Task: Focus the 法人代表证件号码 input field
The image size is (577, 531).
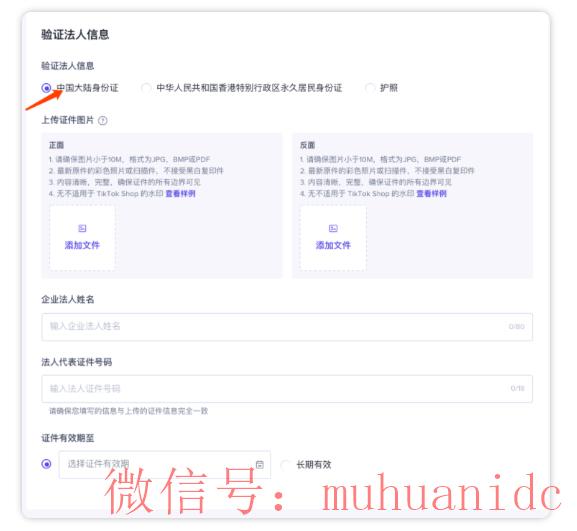Action: coord(287,389)
